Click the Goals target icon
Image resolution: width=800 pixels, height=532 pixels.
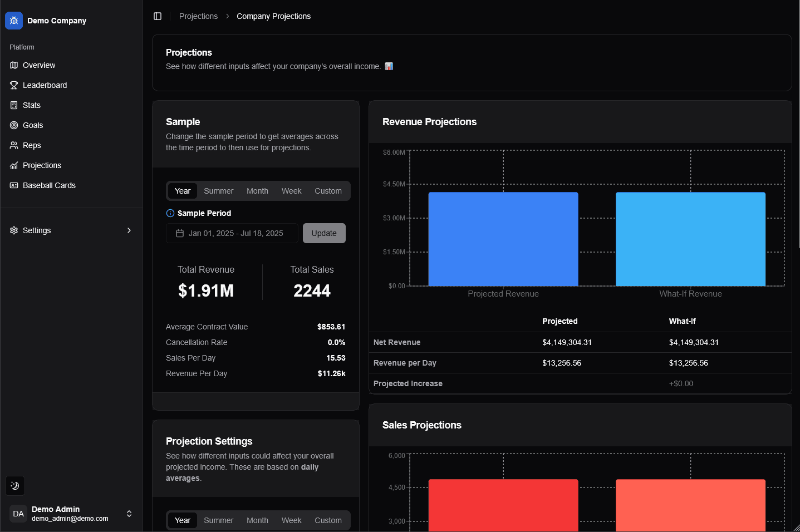tap(14, 125)
